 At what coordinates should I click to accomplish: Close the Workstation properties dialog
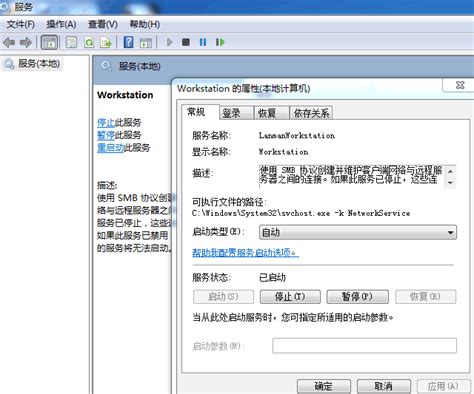(x=460, y=85)
